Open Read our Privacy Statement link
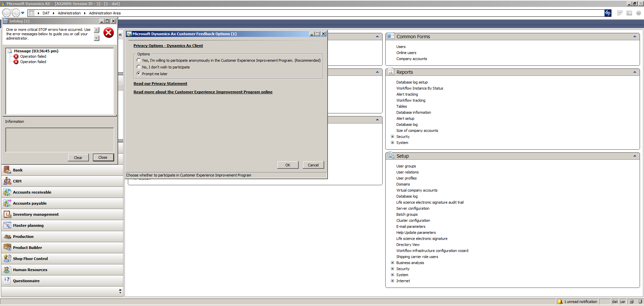The height and width of the screenshot is (306, 644). pyautogui.click(x=160, y=84)
